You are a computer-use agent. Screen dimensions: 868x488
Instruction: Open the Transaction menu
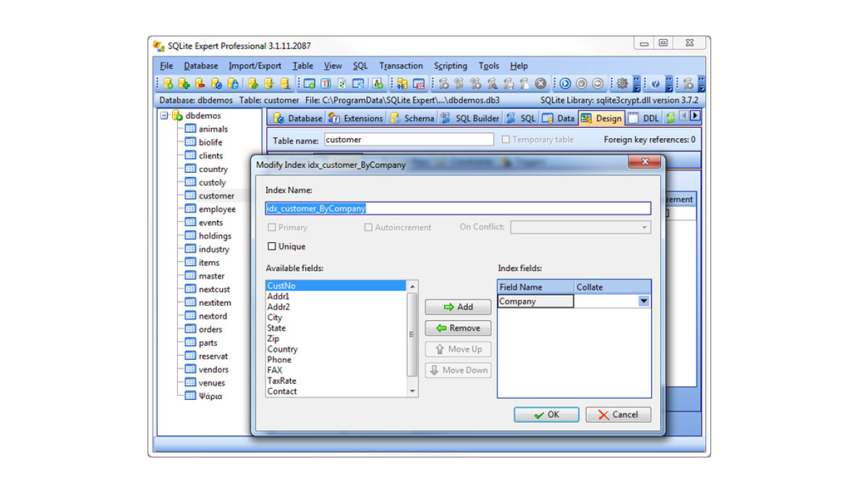pos(401,66)
